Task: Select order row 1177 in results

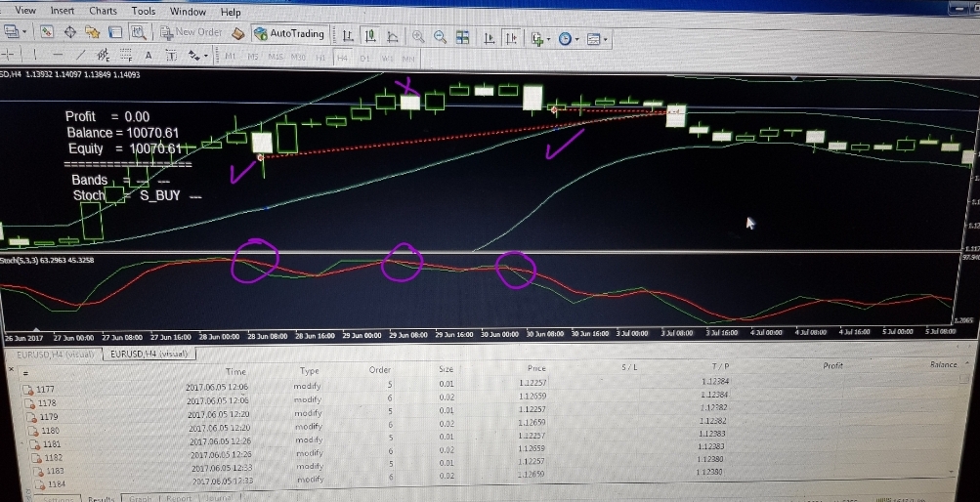Action: 44,390
